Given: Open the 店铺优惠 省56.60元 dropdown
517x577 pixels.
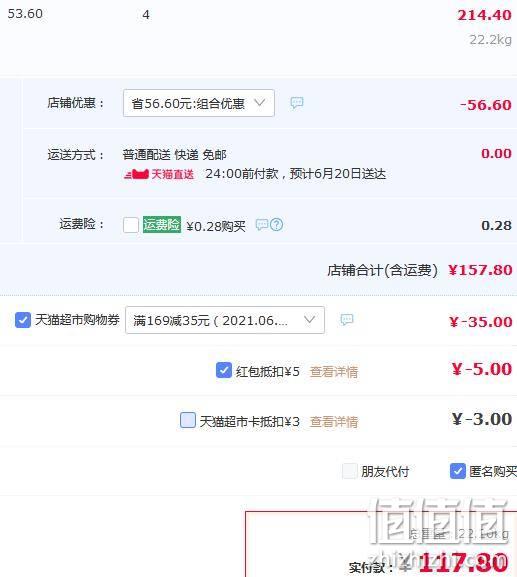Looking at the screenshot, I should click(x=199, y=103).
